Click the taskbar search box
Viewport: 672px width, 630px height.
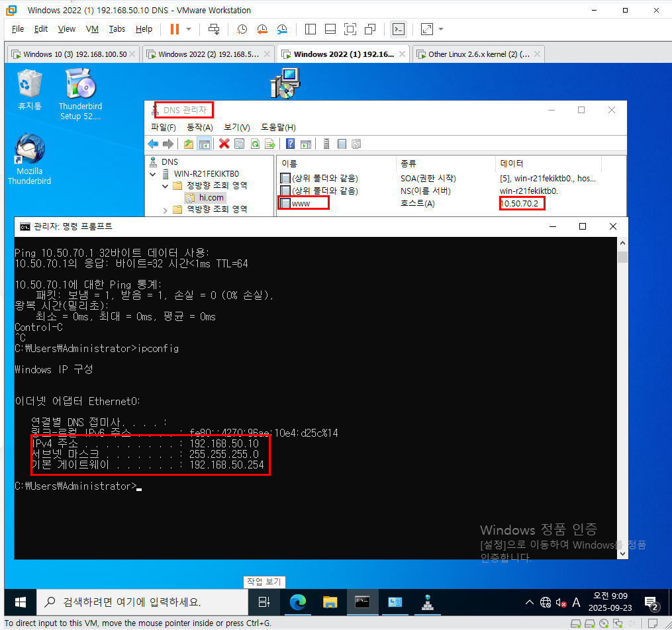[x=142, y=602]
